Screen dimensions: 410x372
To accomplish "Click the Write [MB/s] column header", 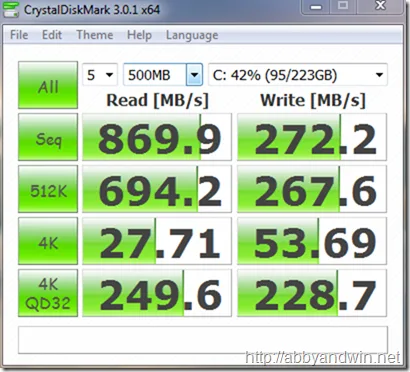I will (313, 100).
